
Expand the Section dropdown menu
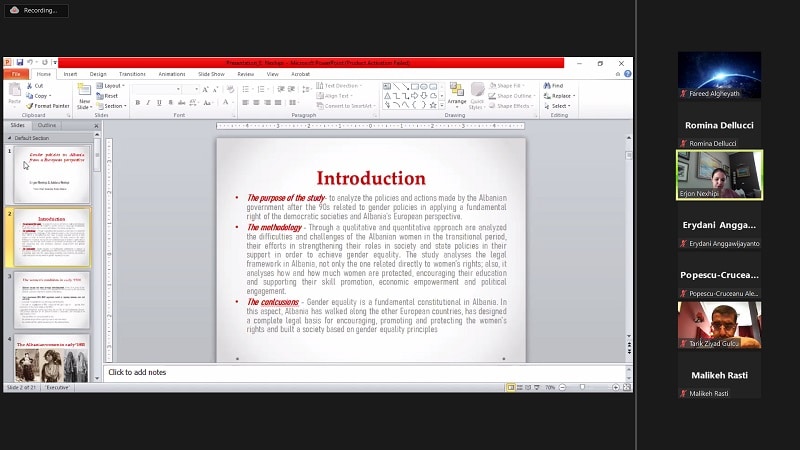(114, 106)
